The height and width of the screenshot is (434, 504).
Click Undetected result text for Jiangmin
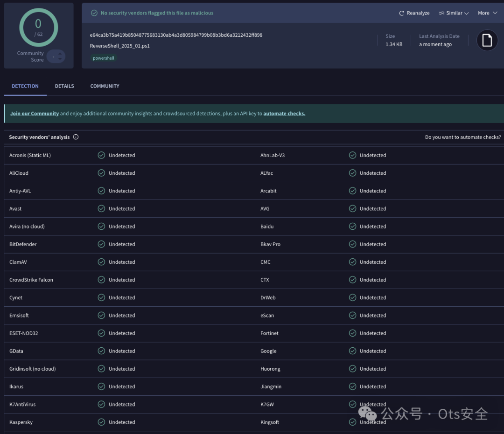coord(373,386)
